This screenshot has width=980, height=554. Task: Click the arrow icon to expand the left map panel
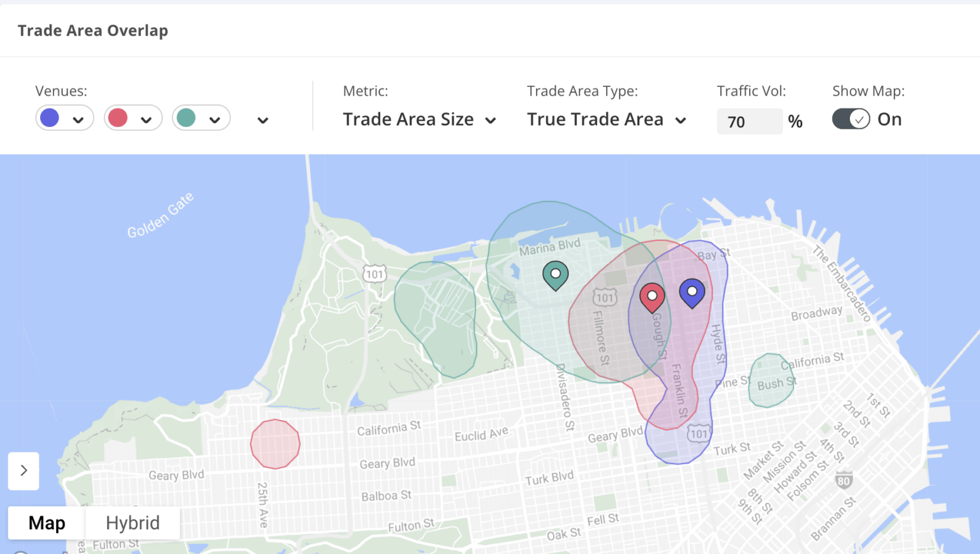coord(24,471)
